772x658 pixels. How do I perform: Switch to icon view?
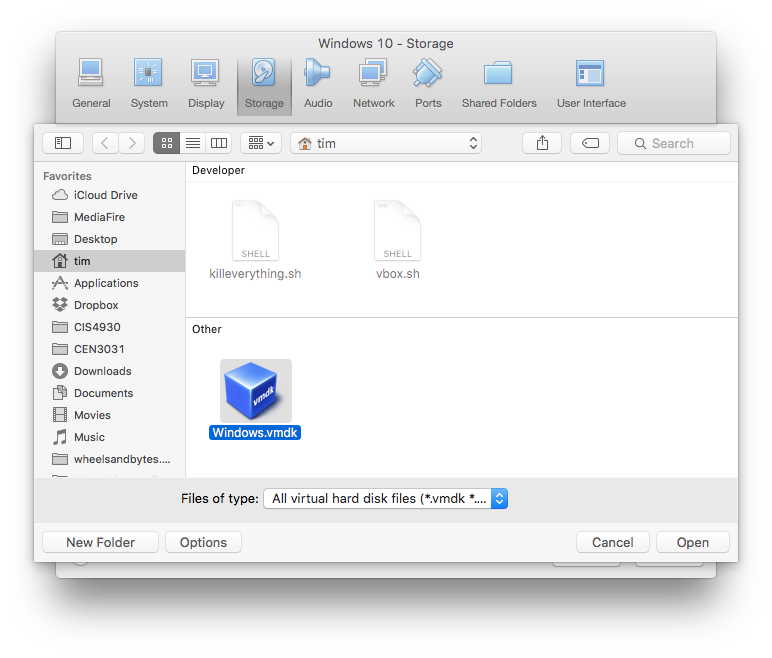pos(166,143)
